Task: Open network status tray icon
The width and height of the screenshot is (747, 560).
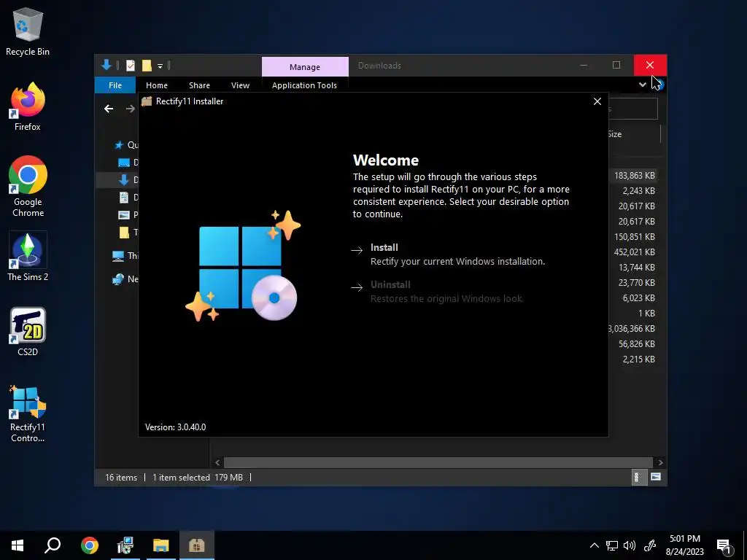Action: click(x=612, y=545)
